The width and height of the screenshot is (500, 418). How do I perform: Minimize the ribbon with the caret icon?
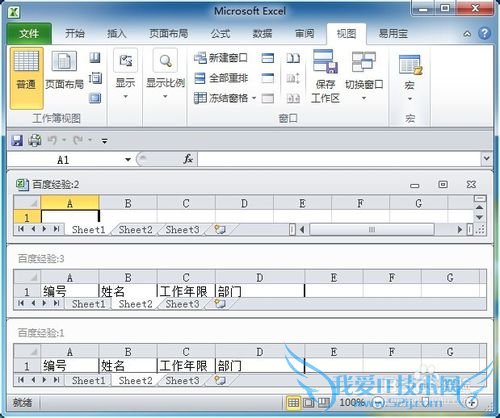click(467, 34)
